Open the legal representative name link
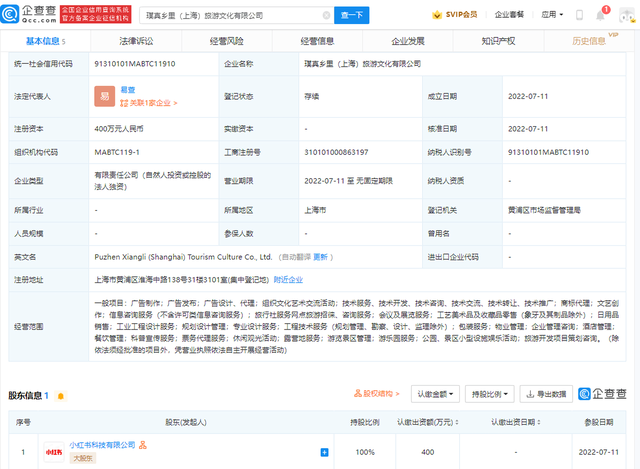 tap(128, 89)
